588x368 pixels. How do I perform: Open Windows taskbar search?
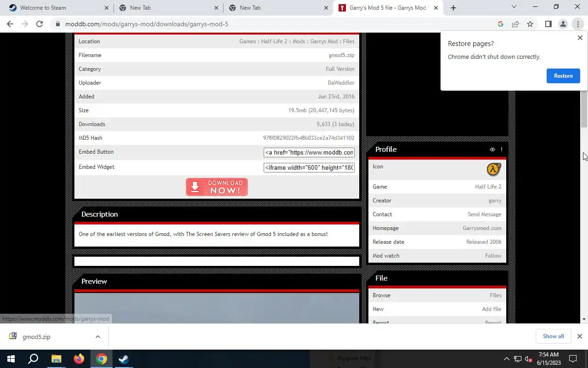pyautogui.click(x=33, y=359)
